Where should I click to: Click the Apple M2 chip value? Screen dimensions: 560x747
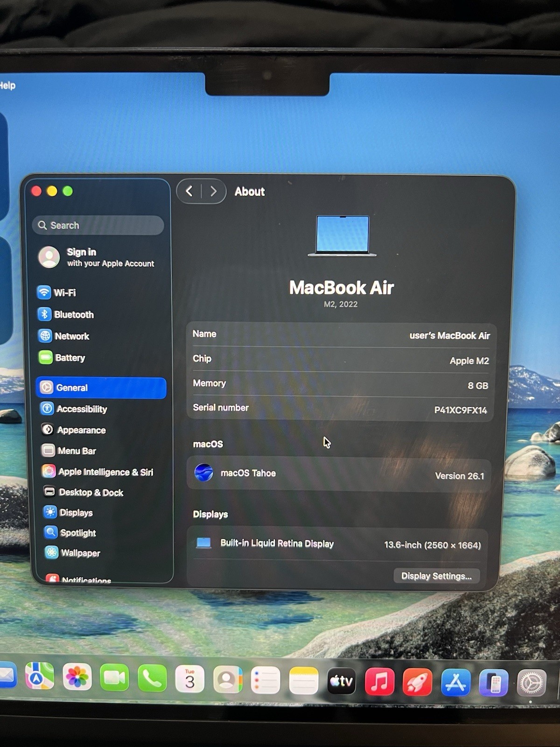pos(469,361)
